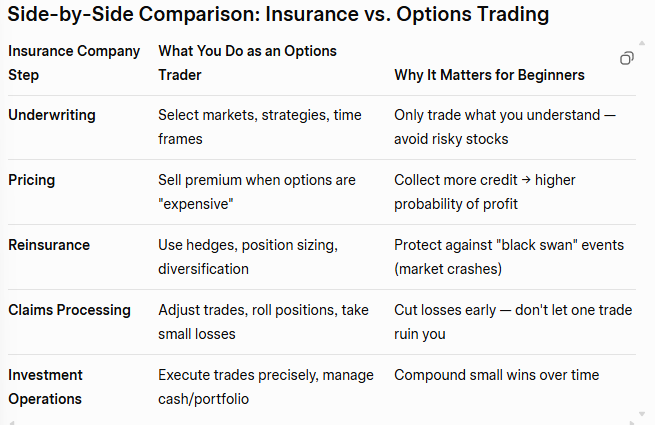Click the copy table icon

627,59
